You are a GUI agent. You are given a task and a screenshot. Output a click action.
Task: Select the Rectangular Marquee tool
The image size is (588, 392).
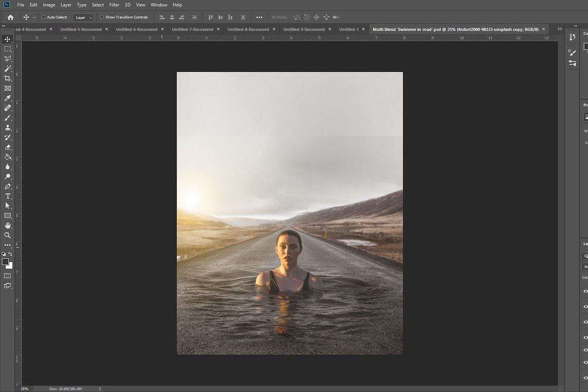coord(7,49)
